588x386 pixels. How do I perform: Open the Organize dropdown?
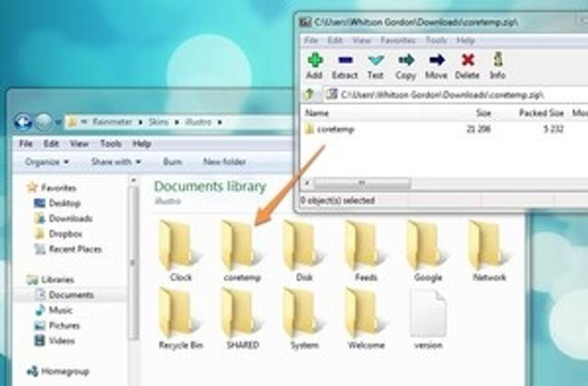point(47,162)
